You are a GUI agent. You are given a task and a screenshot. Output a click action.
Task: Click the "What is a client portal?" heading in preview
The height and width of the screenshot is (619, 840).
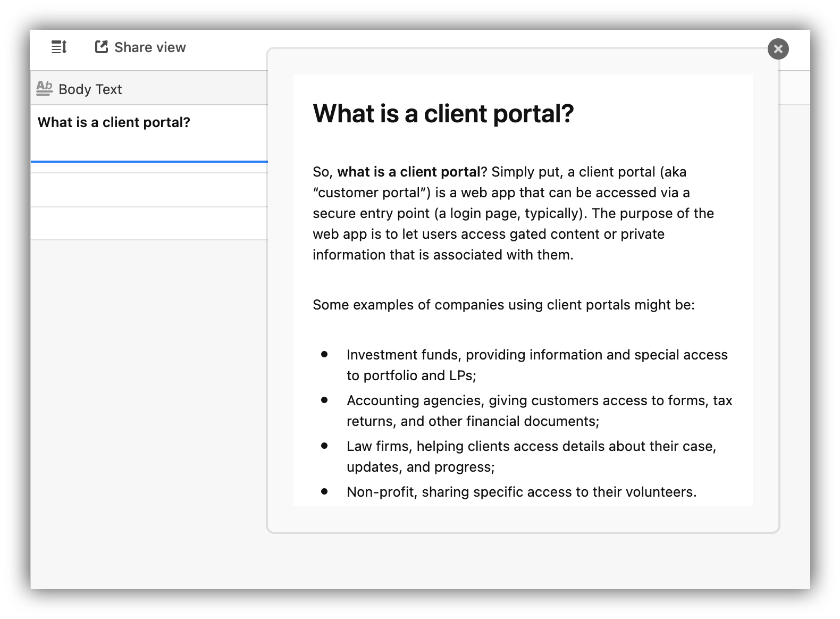click(443, 113)
